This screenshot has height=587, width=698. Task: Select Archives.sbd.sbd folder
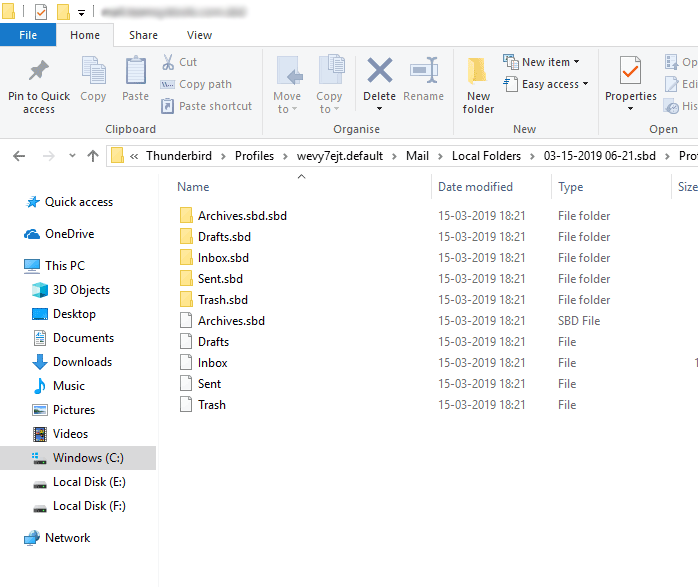242,216
